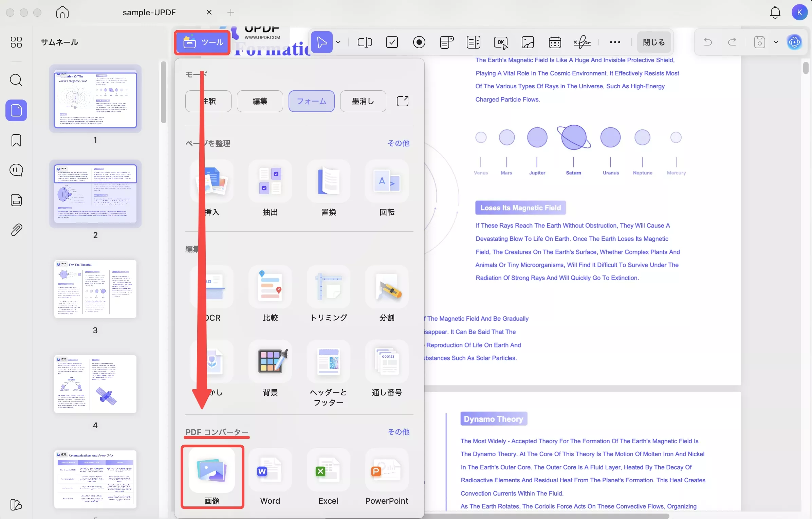This screenshot has width=812, height=519.
Task: Choose the date field tool icon
Action: (555, 42)
